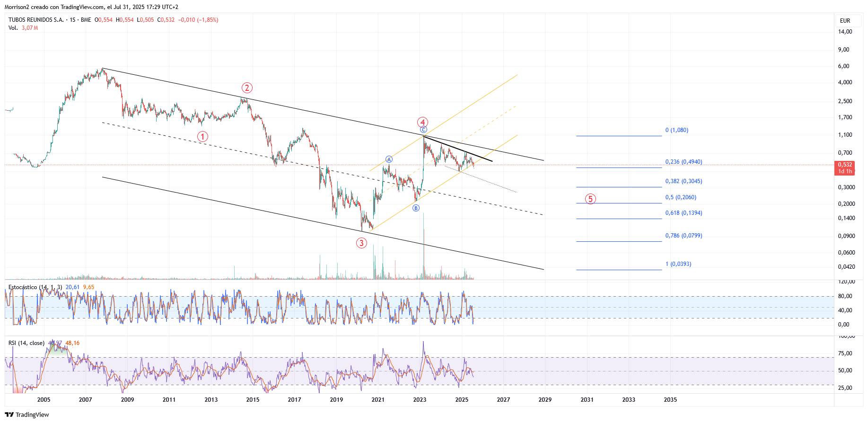Viewport: 868px width, 423px height.
Task: Select the red circled wave 4 marker
Action: (x=423, y=122)
